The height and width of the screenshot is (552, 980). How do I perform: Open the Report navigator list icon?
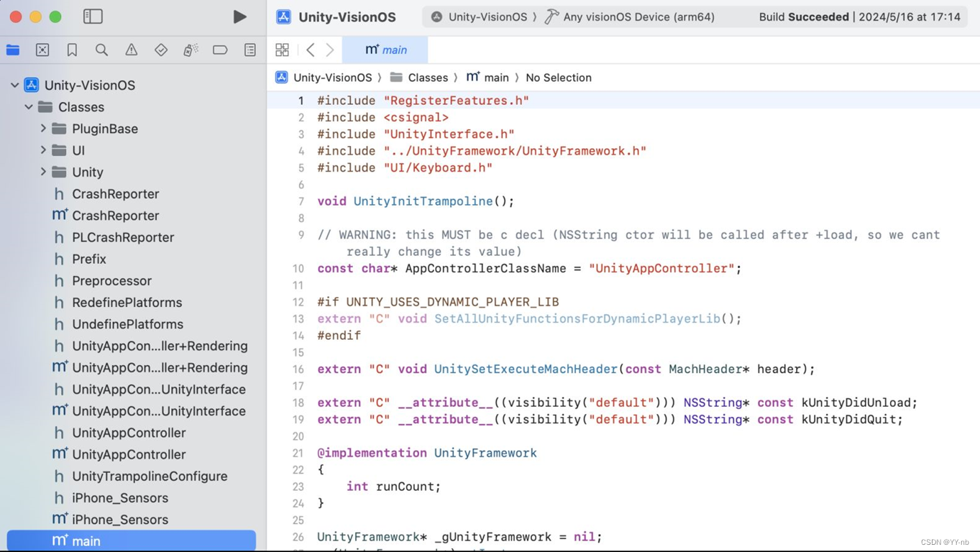pos(250,50)
